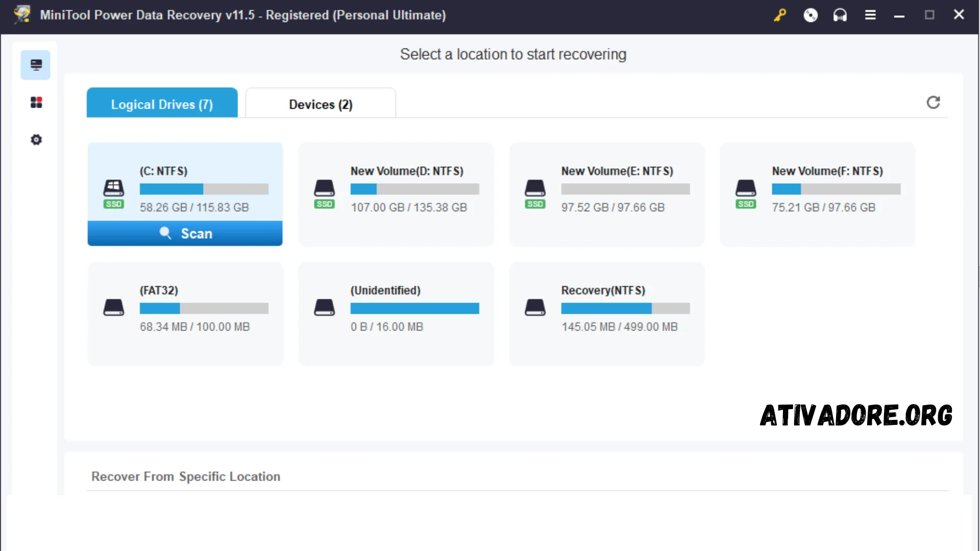This screenshot has height=551, width=980.
Task: Click 58.26 GB / 115.83 GB text
Action: [x=194, y=208]
